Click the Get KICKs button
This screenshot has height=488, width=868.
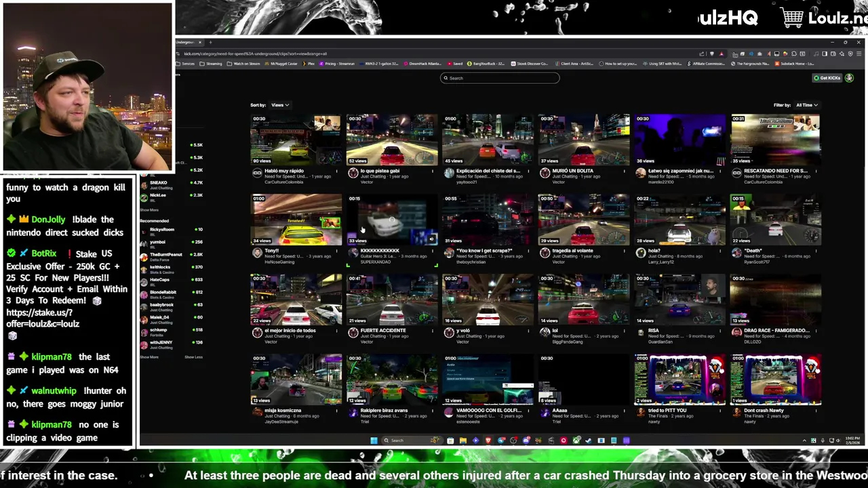pyautogui.click(x=827, y=78)
